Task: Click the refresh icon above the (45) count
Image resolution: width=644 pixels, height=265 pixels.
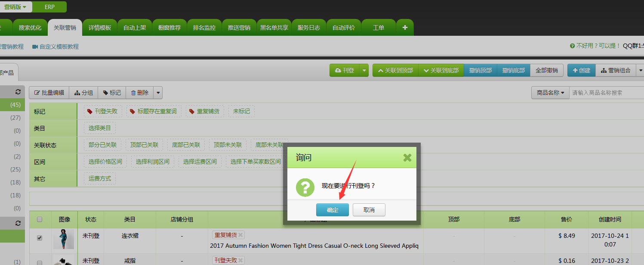Action: [18, 92]
